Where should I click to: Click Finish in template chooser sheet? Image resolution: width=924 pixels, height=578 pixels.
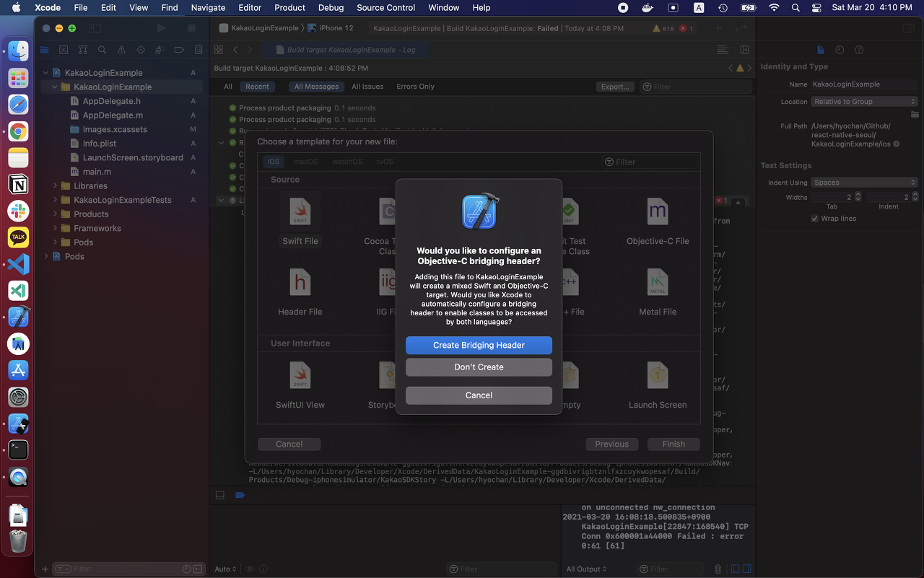click(x=674, y=444)
